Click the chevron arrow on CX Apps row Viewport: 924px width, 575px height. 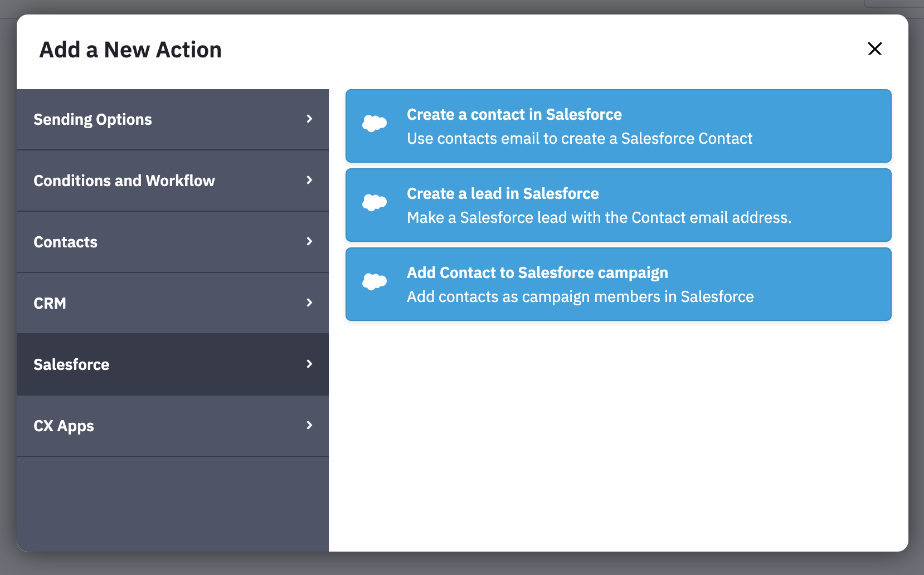(309, 425)
